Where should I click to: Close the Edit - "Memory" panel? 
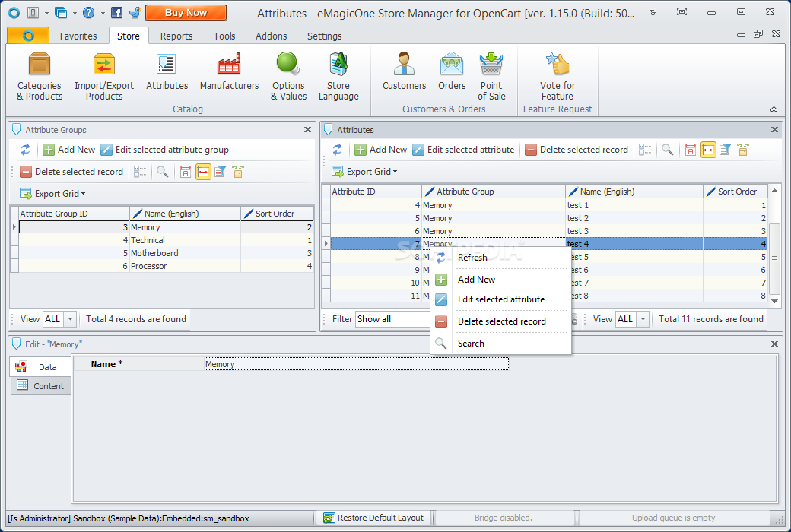point(774,344)
